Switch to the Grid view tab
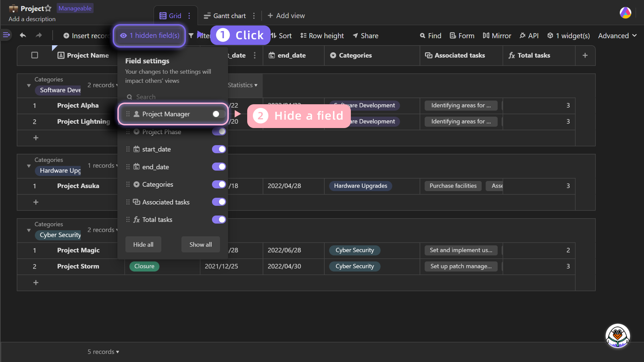644x362 pixels. pos(171,16)
